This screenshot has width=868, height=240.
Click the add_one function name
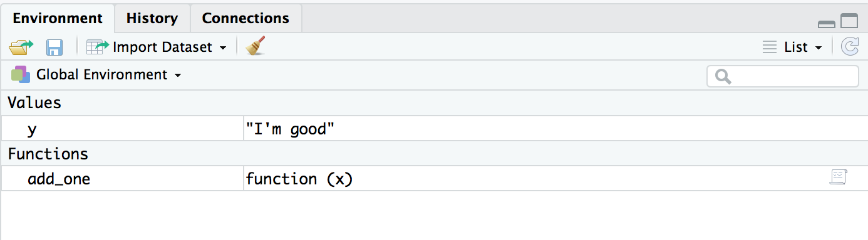[x=59, y=179]
